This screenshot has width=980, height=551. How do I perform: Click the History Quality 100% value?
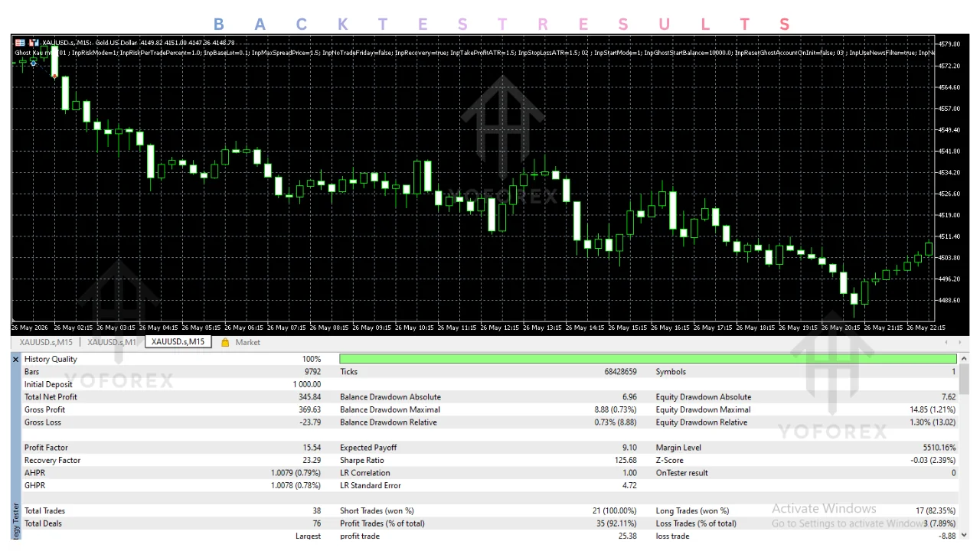point(312,359)
